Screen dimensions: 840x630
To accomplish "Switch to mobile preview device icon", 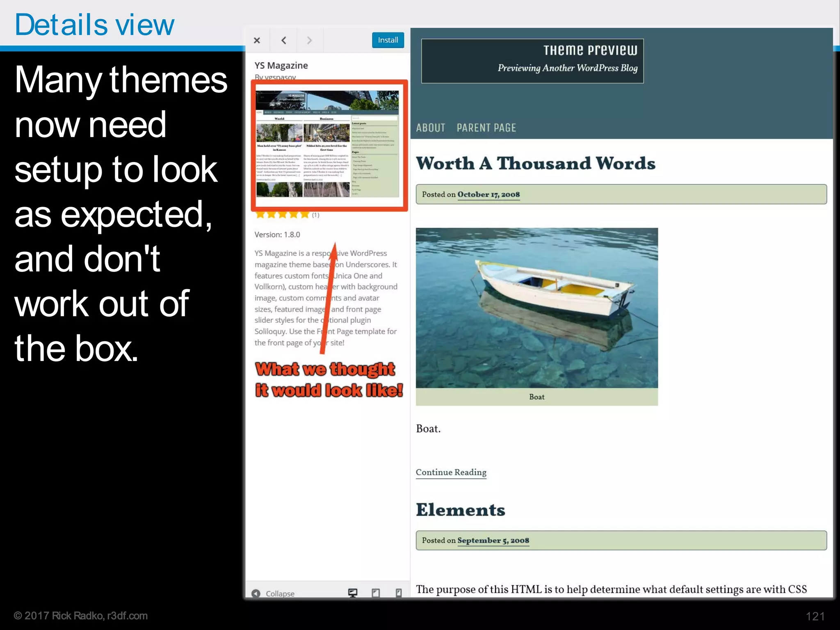I will (x=398, y=593).
